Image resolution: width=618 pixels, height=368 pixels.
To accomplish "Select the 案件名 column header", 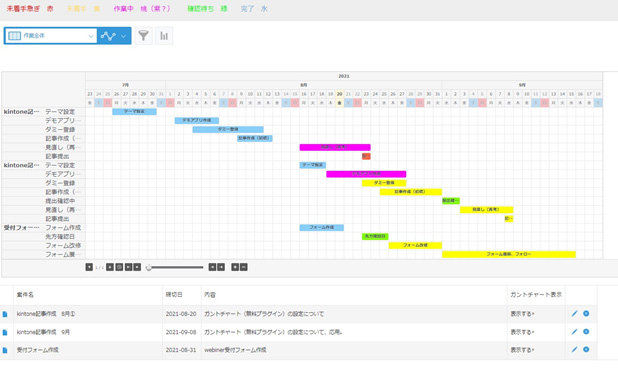I will coord(25,295).
